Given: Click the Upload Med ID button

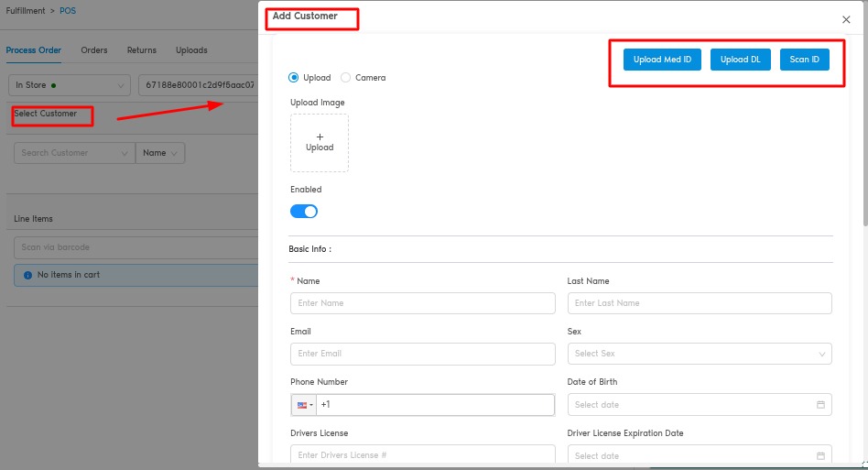Looking at the screenshot, I should click(662, 60).
